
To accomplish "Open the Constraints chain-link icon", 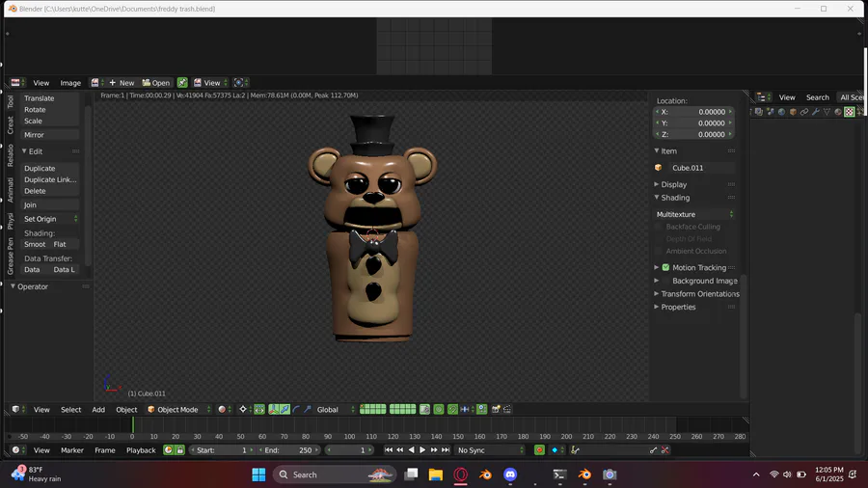I will 804,112.
